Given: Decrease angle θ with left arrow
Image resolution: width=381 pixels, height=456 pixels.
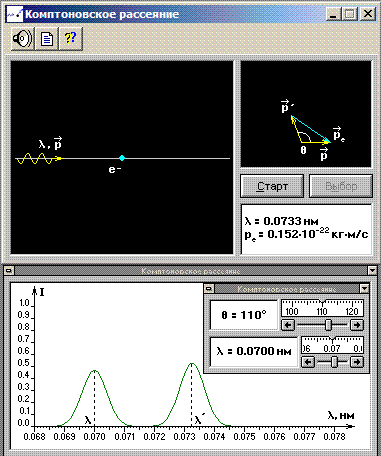Looking at the screenshot, I should pos(288,325).
